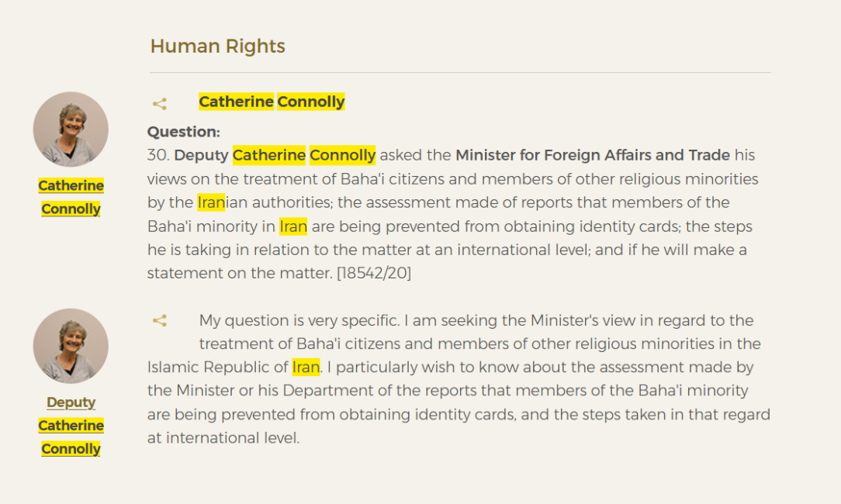Click highlighted 'Iran' after 'Islamic Republic of'

point(306,368)
